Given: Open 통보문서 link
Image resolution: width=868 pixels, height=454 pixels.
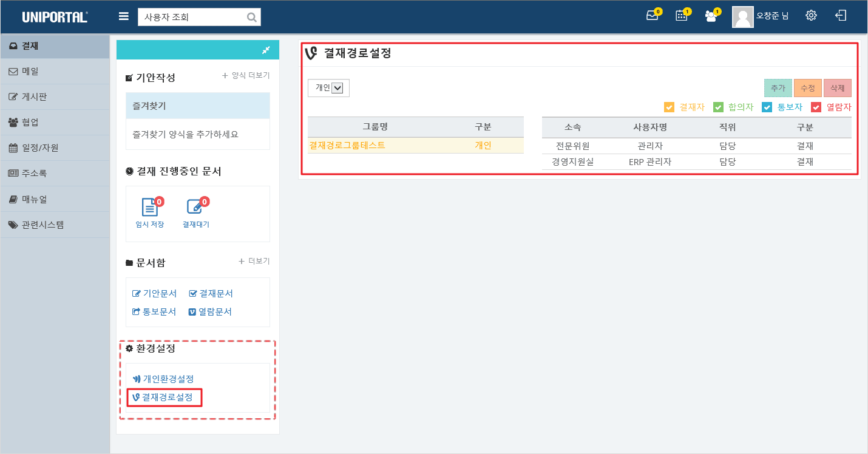Looking at the screenshot, I should click(x=154, y=311).
